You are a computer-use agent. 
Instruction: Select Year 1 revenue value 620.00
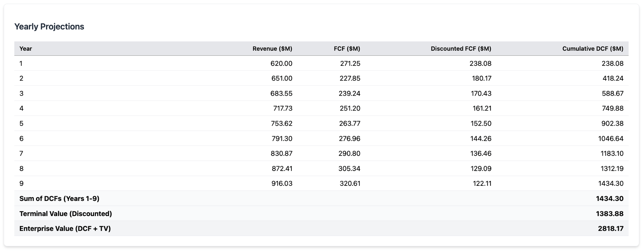tap(281, 63)
